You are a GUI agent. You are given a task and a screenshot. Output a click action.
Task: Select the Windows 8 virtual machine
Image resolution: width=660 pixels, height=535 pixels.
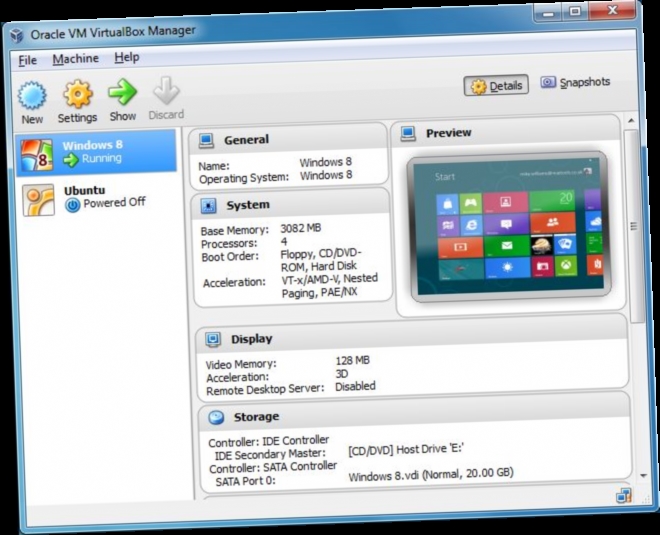click(96, 153)
